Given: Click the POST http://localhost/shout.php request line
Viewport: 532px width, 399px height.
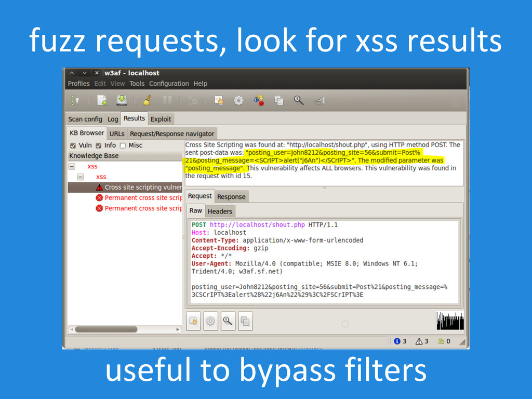Looking at the screenshot, I should (x=264, y=224).
